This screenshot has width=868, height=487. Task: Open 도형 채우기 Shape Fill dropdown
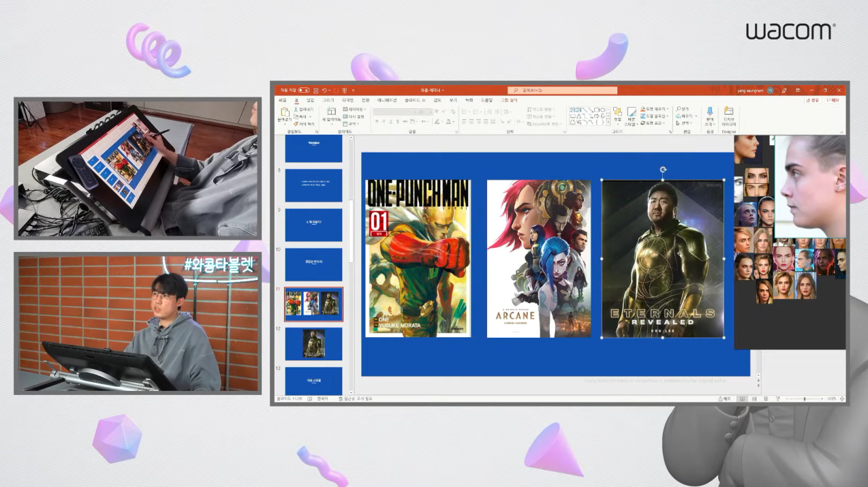[x=654, y=109]
